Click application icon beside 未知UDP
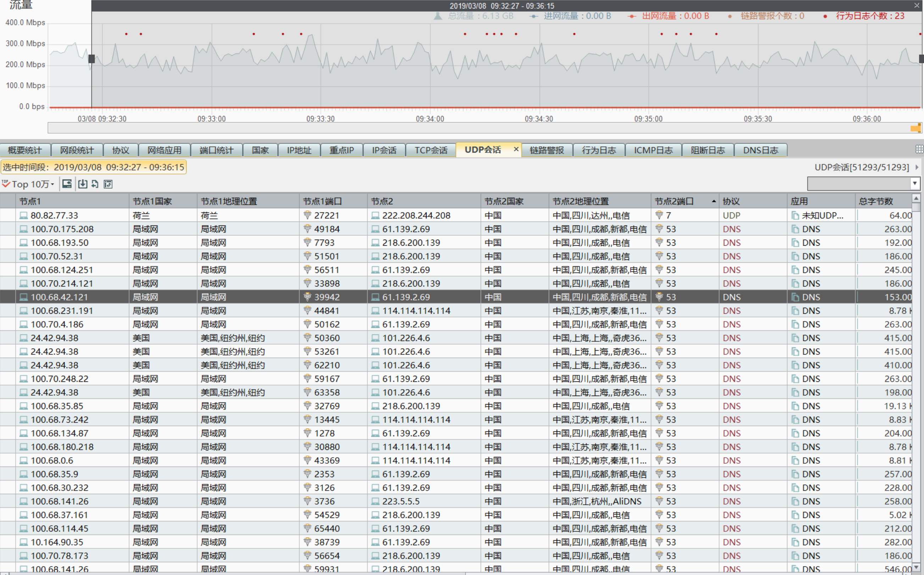The width and height of the screenshot is (924, 575). click(x=795, y=215)
